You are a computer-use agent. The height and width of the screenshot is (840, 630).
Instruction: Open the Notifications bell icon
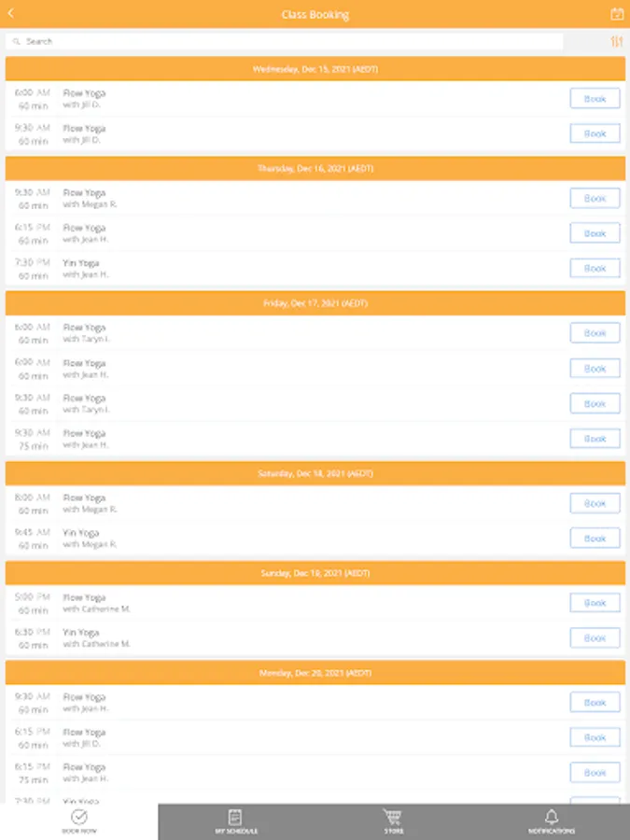tap(552, 818)
